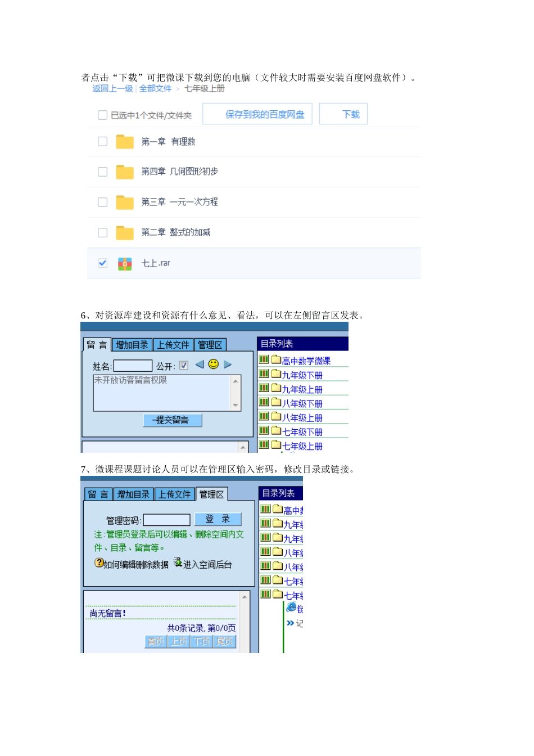This screenshot has height=756, width=534.
Task: Open 增加目录 tab above the 姓名 field
Action: coord(132,345)
